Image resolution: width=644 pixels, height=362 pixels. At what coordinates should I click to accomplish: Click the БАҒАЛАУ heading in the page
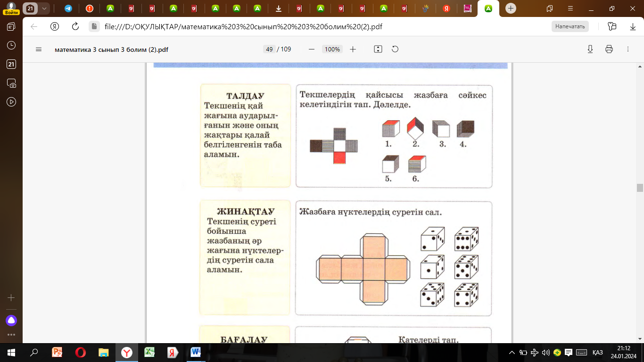coord(244,339)
